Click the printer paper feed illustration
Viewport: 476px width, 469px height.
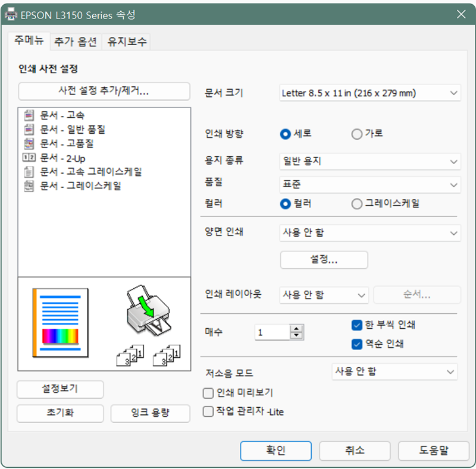click(148, 310)
